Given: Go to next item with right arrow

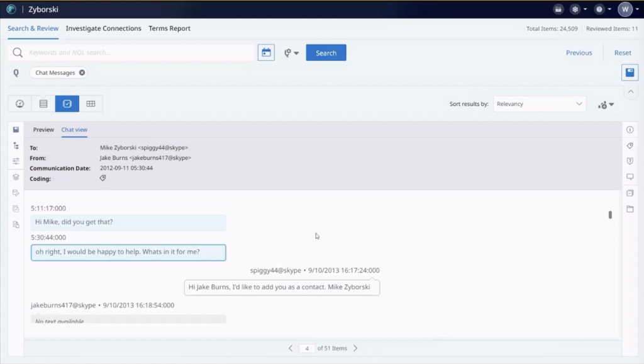Looking at the screenshot, I should pos(356,348).
